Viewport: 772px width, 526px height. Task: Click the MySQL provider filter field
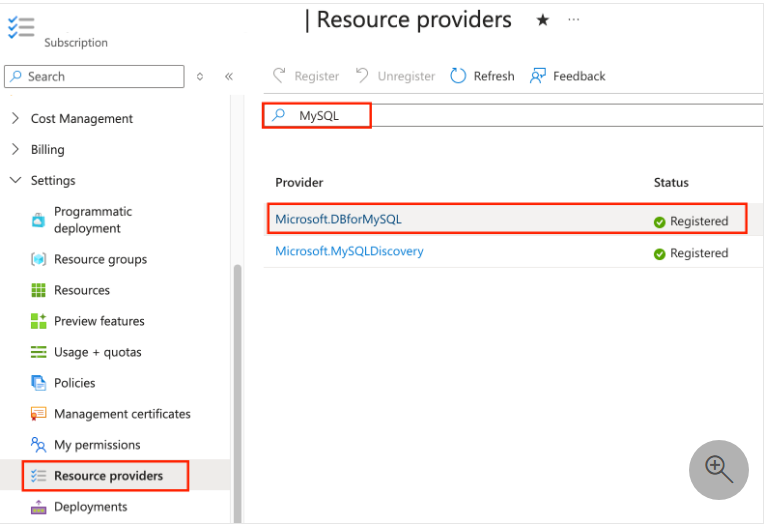(513, 115)
